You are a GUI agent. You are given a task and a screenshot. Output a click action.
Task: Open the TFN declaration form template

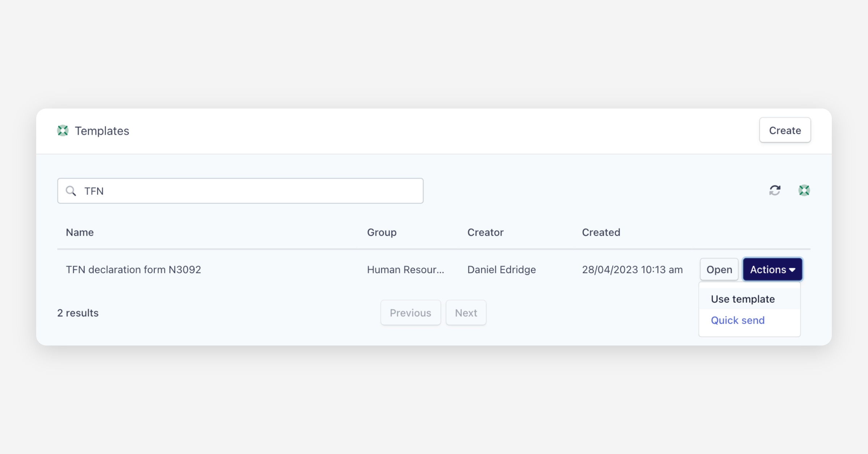click(719, 270)
